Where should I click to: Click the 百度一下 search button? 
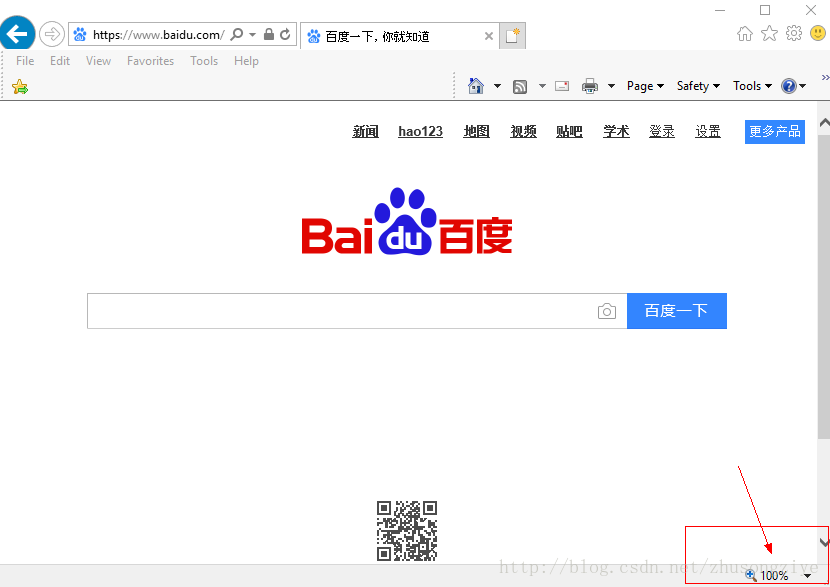[676, 311]
